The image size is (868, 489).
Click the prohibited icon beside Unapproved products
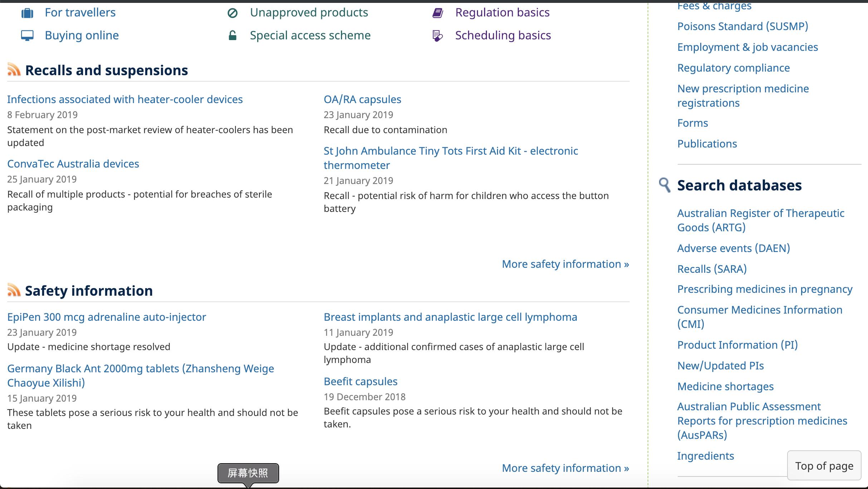[x=233, y=13]
